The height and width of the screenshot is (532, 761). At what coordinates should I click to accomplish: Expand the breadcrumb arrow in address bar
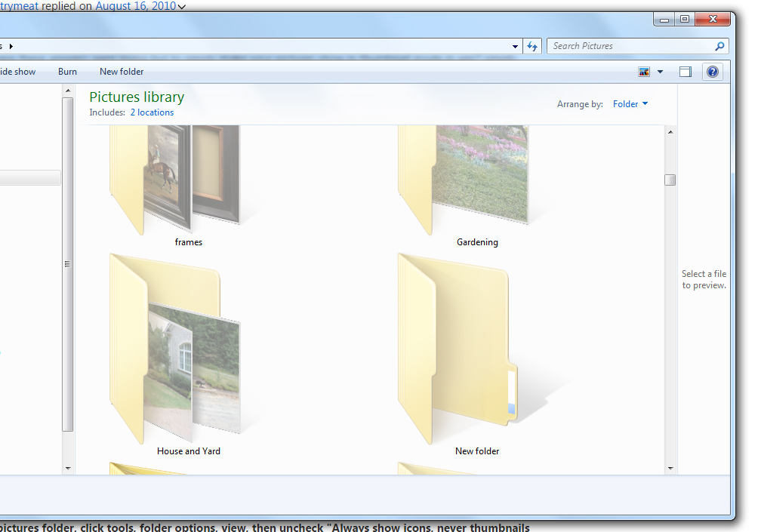[x=11, y=47]
